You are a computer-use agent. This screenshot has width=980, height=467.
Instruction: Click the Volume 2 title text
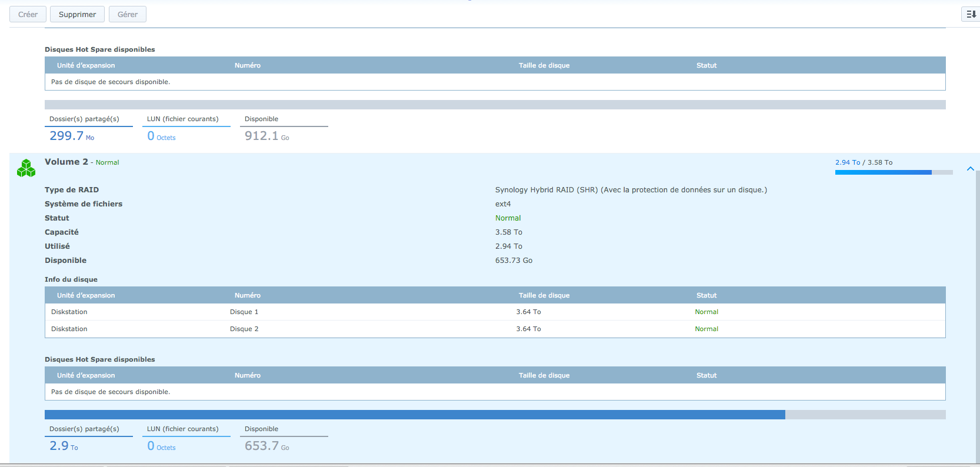point(66,162)
